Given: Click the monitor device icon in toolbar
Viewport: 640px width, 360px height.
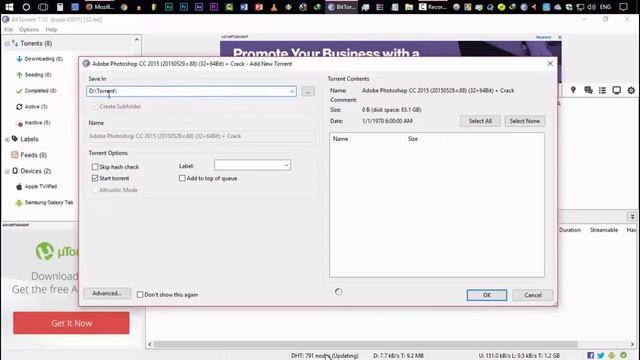Looking at the screenshot, I should (616, 90).
